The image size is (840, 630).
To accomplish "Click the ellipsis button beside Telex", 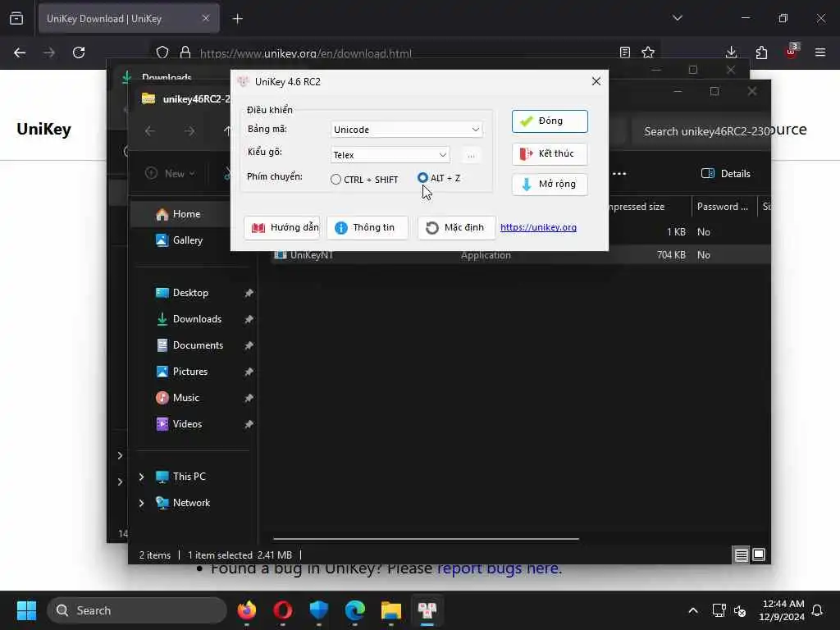I will [x=471, y=155].
